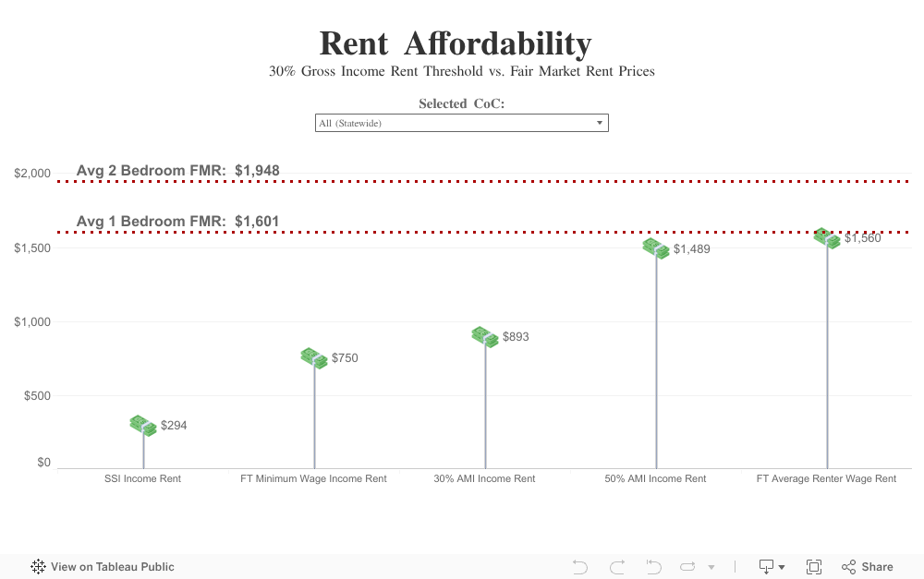Click the Share network icon
The height and width of the screenshot is (579, 924).
click(x=848, y=567)
